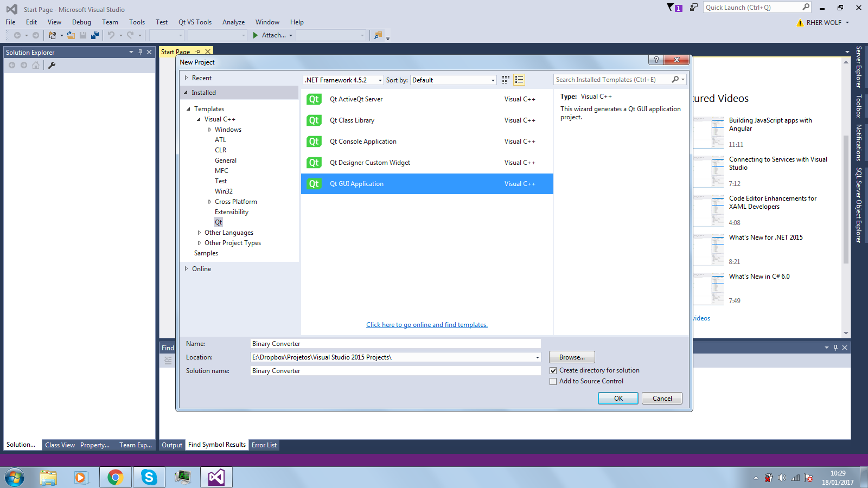Open Visual Studio from the taskbar
The width and height of the screenshot is (868, 488).
(x=216, y=477)
